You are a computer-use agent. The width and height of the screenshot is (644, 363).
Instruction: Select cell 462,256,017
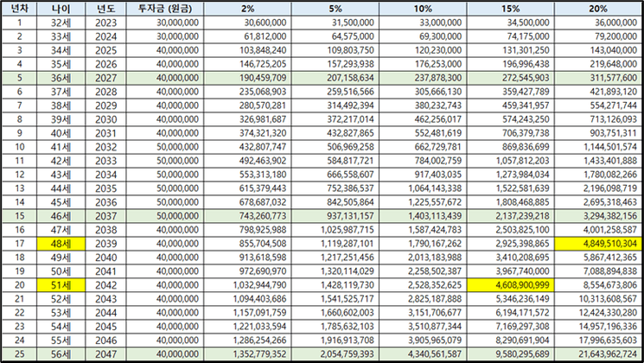coord(423,119)
